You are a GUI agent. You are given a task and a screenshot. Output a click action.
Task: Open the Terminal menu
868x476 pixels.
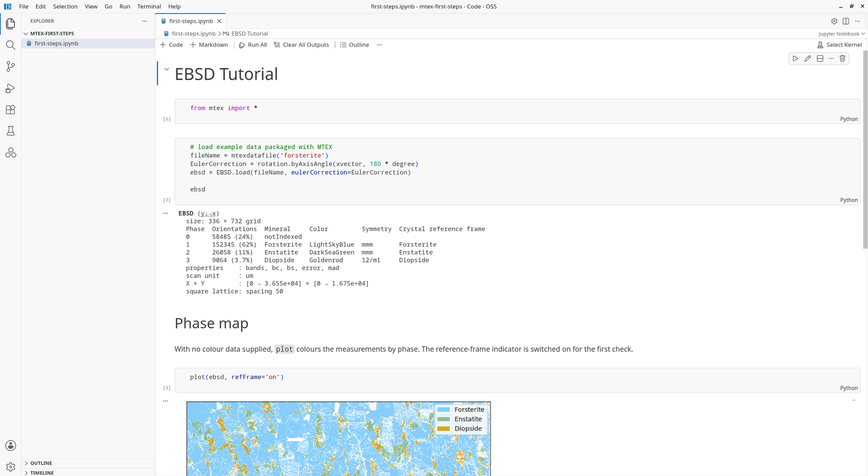click(x=149, y=7)
